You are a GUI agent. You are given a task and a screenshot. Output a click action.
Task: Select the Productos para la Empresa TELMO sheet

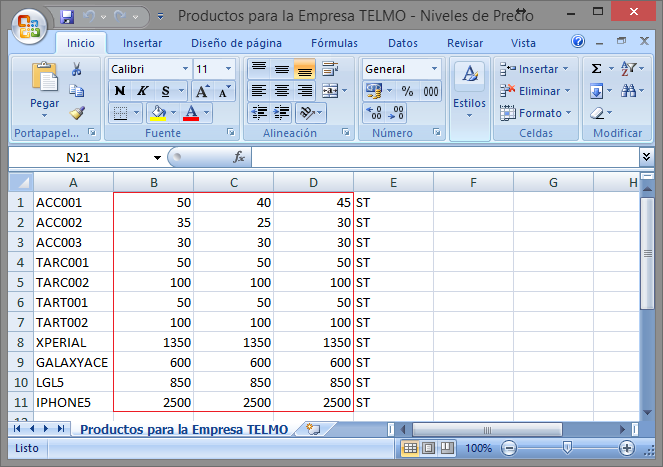pos(184,429)
